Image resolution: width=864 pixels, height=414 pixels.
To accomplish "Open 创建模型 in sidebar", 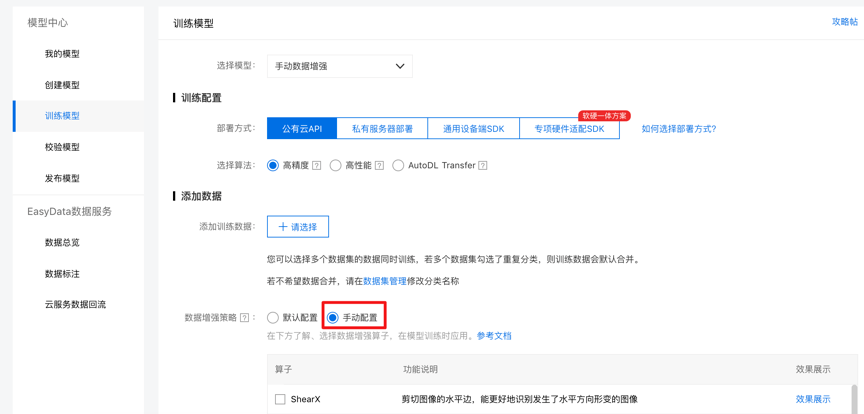I will (x=62, y=85).
